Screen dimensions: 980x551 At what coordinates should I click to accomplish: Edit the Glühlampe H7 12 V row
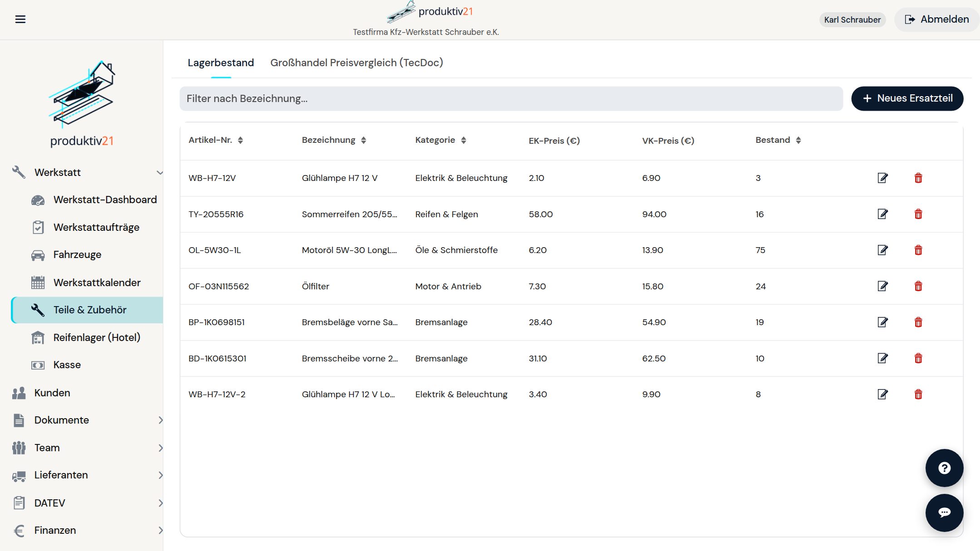pyautogui.click(x=882, y=178)
